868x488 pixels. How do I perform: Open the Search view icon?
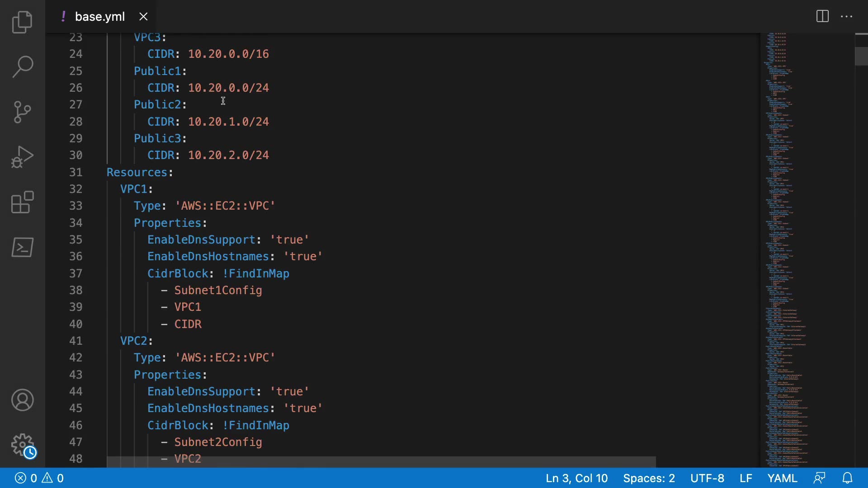pyautogui.click(x=22, y=67)
